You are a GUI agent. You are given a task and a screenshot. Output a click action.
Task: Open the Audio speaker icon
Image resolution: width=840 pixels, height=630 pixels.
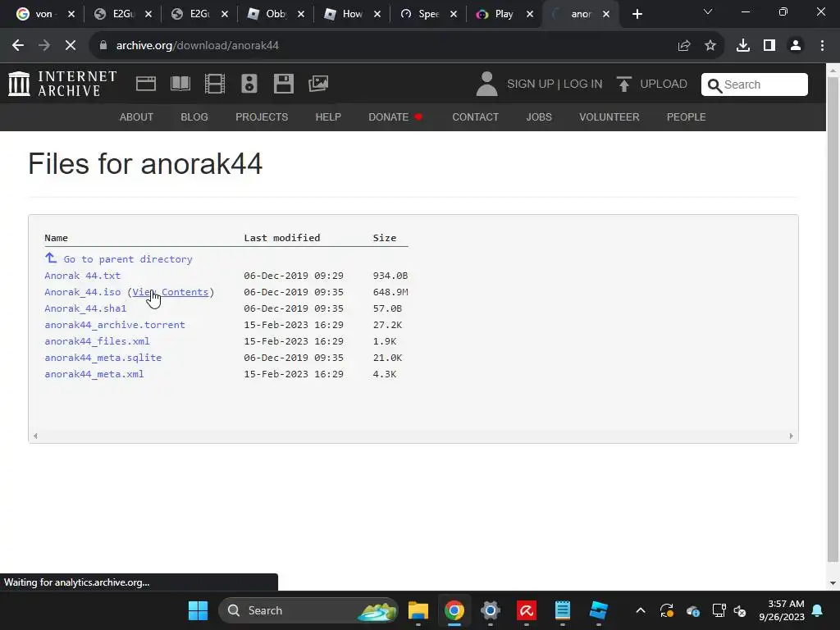click(x=249, y=84)
